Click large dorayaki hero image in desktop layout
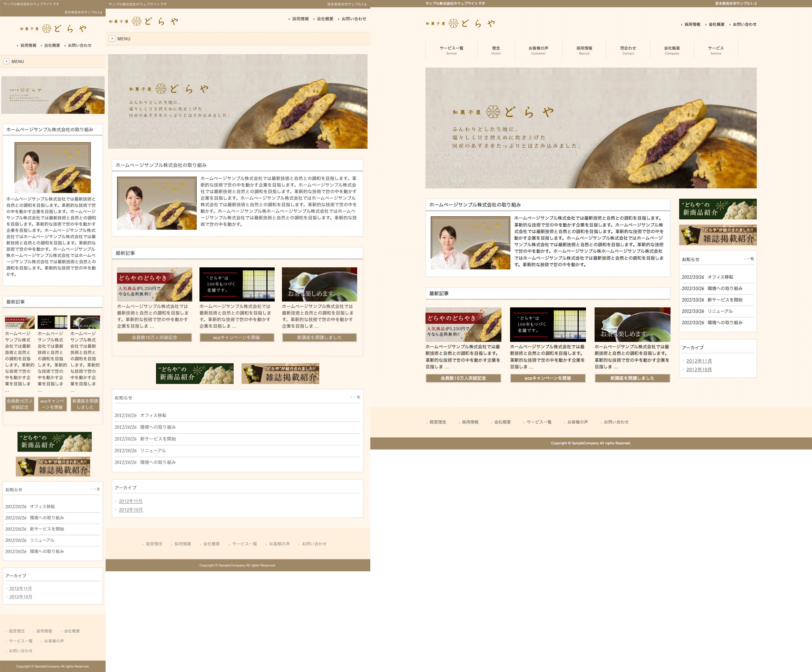The image size is (812, 672). coord(591,128)
